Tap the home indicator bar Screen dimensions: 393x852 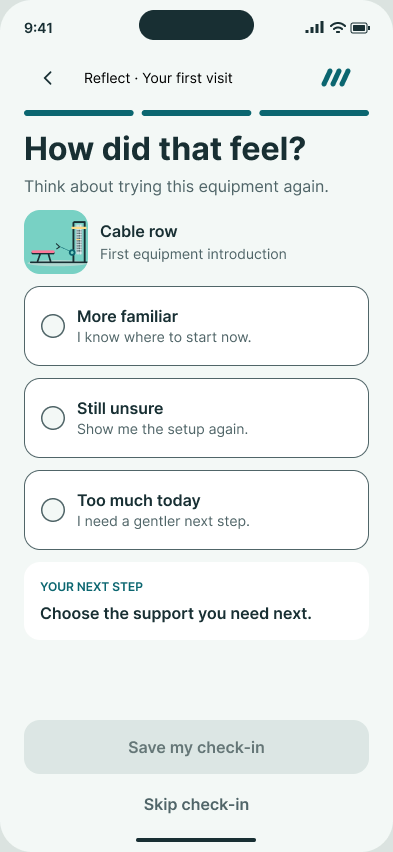tap(196, 840)
